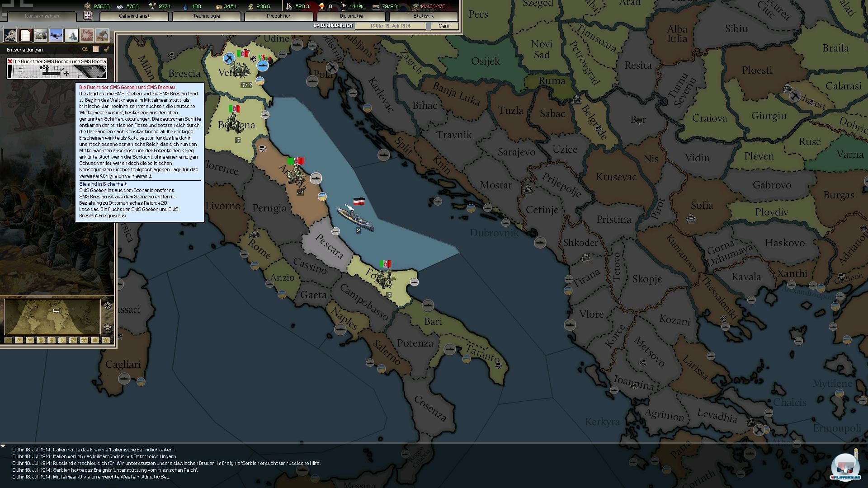This screenshot has width=868, height=488.
Task: Switch to the dollar economic map mode
Action: (x=41, y=340)
